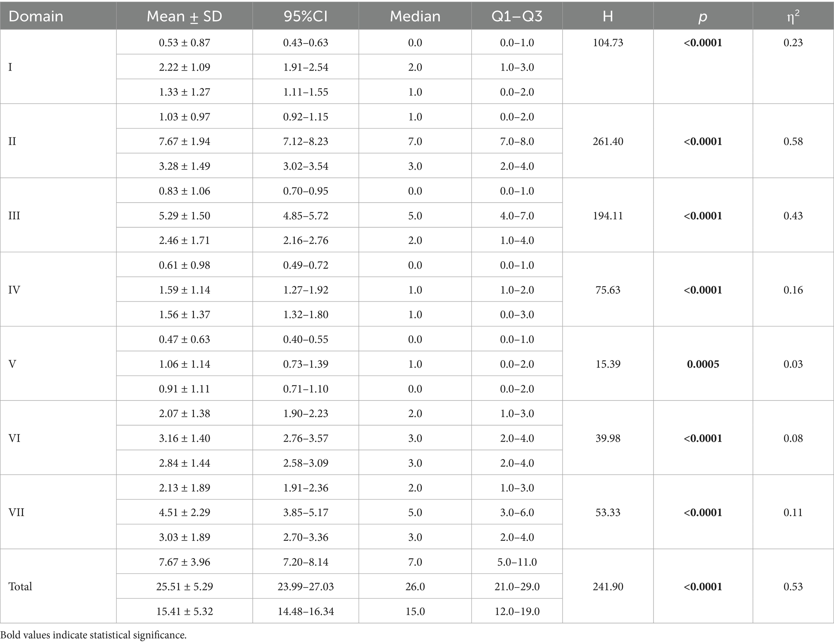Select Domain VII row label
The image size is (834, 644).
point(17,512)
